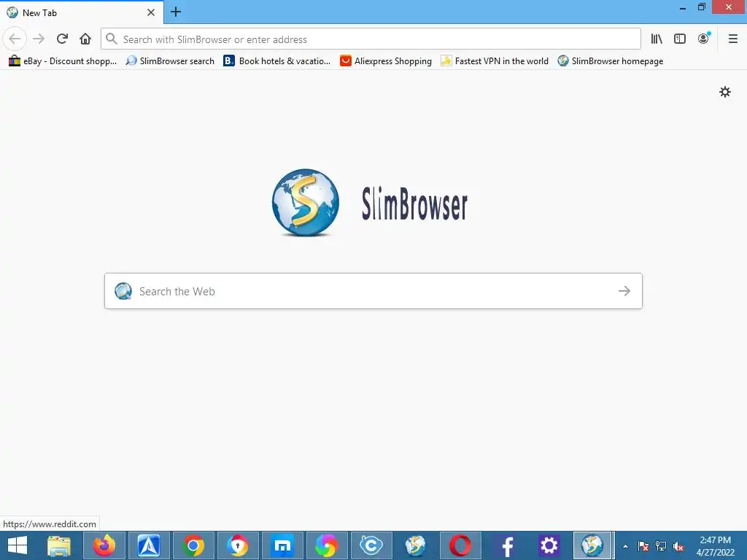The image size is (747, 560).
Task: Click the search arrow in Search the Web box
Action: [x=624, y=291]
